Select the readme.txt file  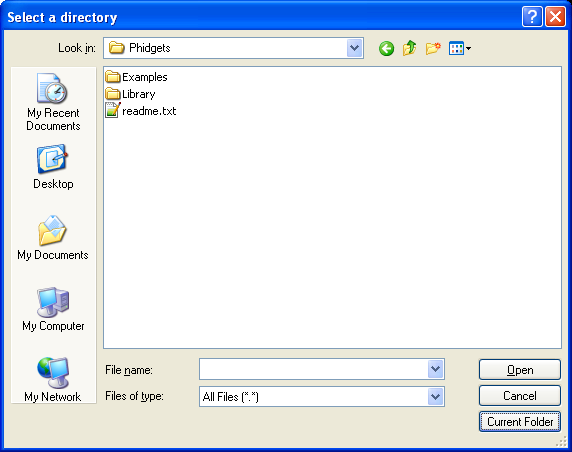point(141,111)
